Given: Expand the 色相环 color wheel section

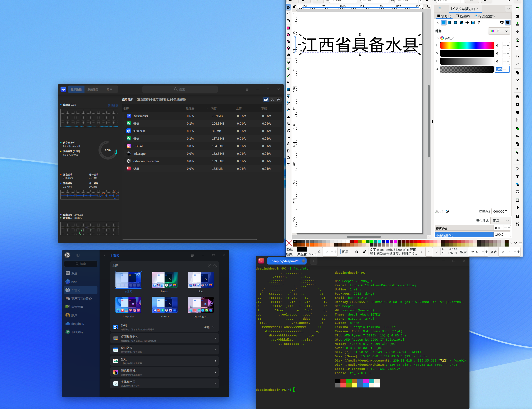Looking at the screenshot, I should [438, 38].
